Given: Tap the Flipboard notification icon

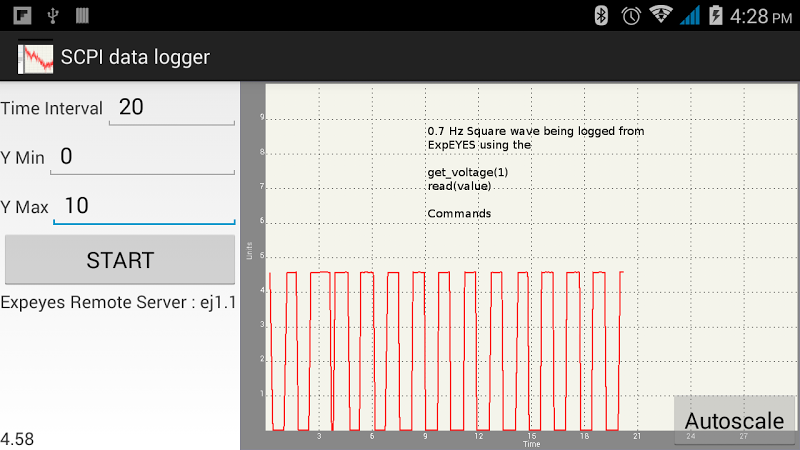Looking at the screenshot, I should (x=22, y=16).
